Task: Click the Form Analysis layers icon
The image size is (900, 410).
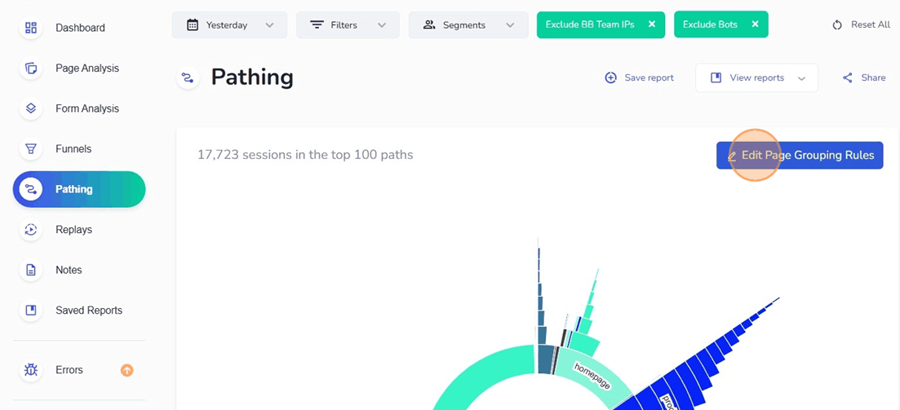Action: [31, 108]
